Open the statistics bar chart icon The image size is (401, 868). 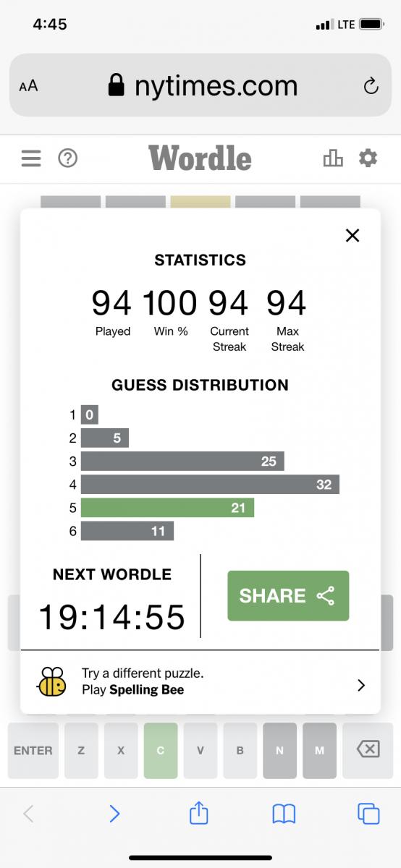[333, 158]
